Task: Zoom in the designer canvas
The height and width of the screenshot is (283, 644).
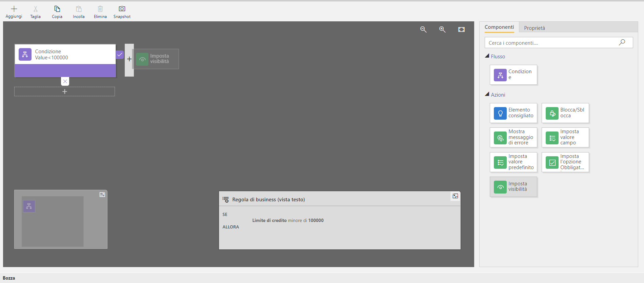Action: point(442,29)
